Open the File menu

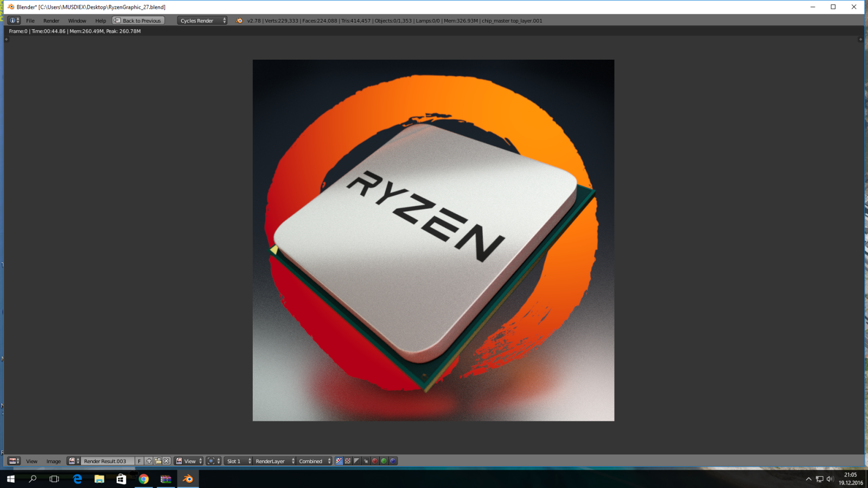coord(30,21)
